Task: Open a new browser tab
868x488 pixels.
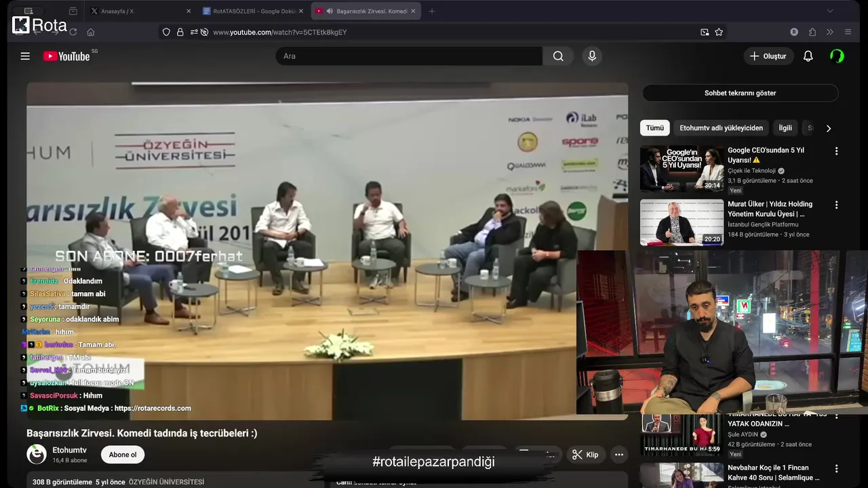Action: tap(432, 11)
